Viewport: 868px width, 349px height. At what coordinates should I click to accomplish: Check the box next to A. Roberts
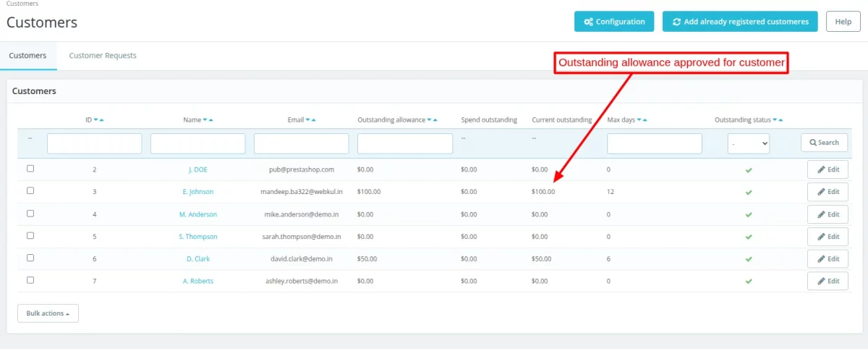click(x=30, y=280)
